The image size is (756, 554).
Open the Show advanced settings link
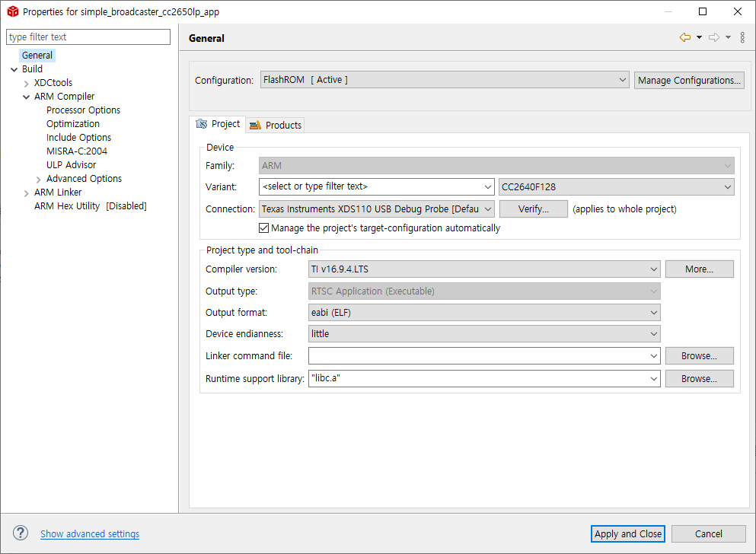[90, 534]
